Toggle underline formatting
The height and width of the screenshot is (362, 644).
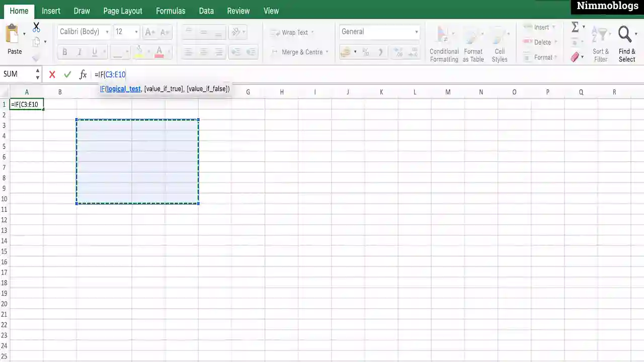(x=95, y=52)
